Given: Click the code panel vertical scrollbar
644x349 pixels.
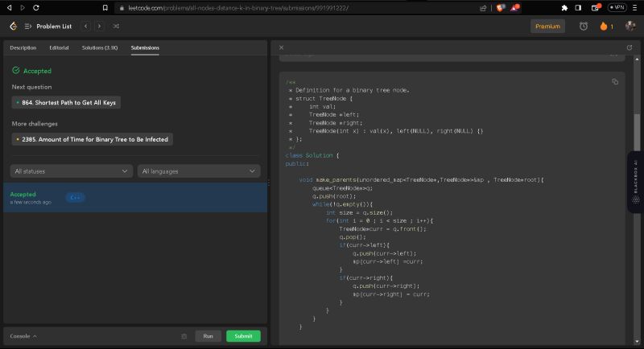Looking at the screenshot, I should click(x=637, y=132).
